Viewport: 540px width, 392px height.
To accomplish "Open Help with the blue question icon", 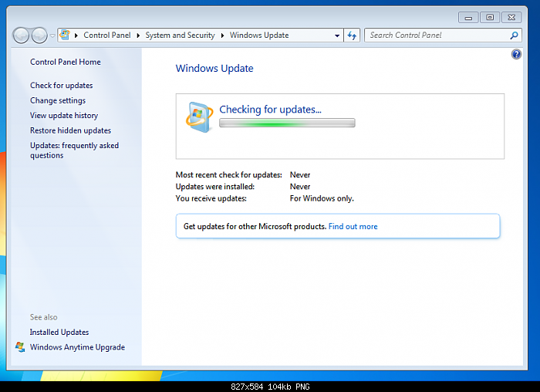I will pyautogui.click(x=516, y=54).
